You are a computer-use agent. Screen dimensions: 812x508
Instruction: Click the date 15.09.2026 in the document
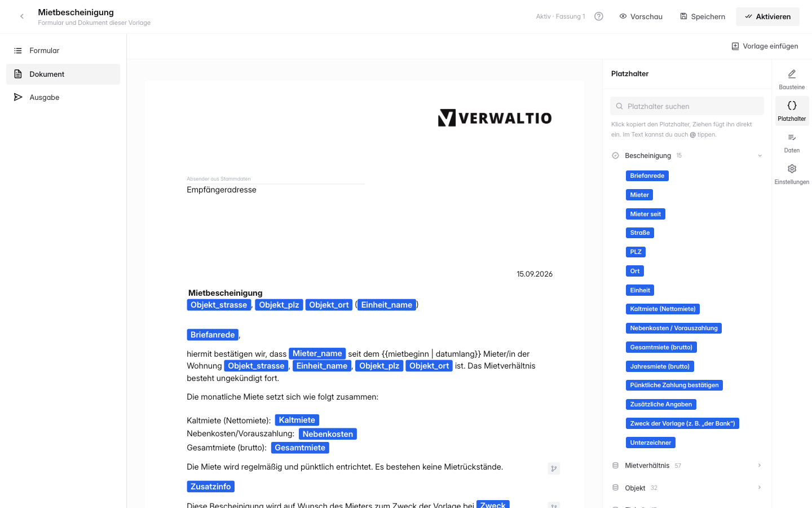tap(535, 274)
